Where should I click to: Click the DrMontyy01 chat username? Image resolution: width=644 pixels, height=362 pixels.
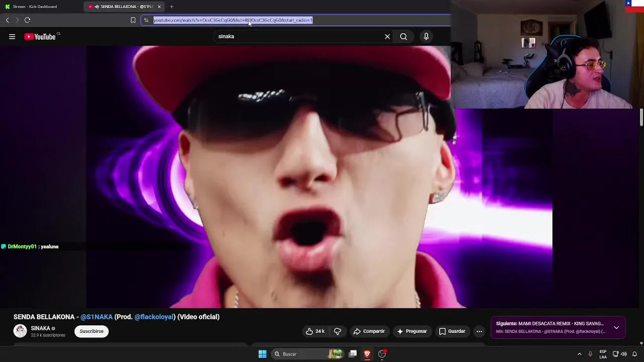point(22,247)
